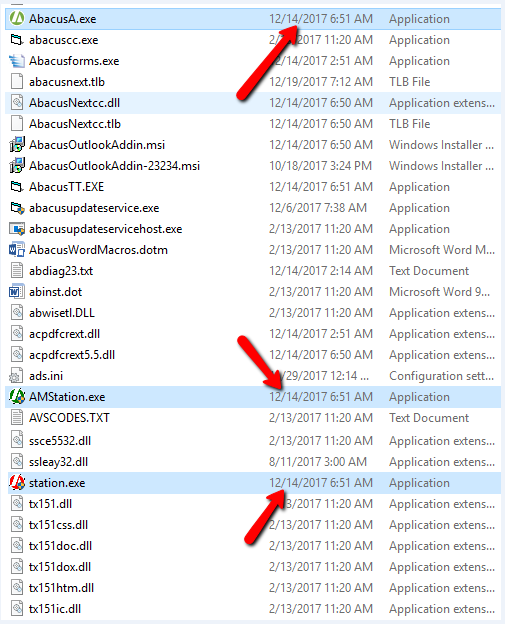Click the abacusupdateservicehost.exe icon
505x624 pixels.
[x=17, y=229]
